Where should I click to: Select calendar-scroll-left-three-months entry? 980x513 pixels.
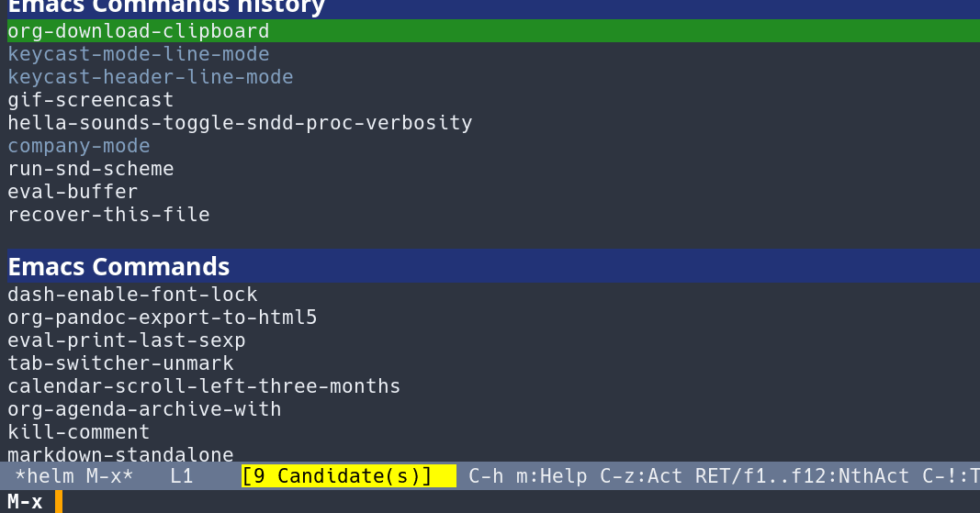click(x=204, y=386)
